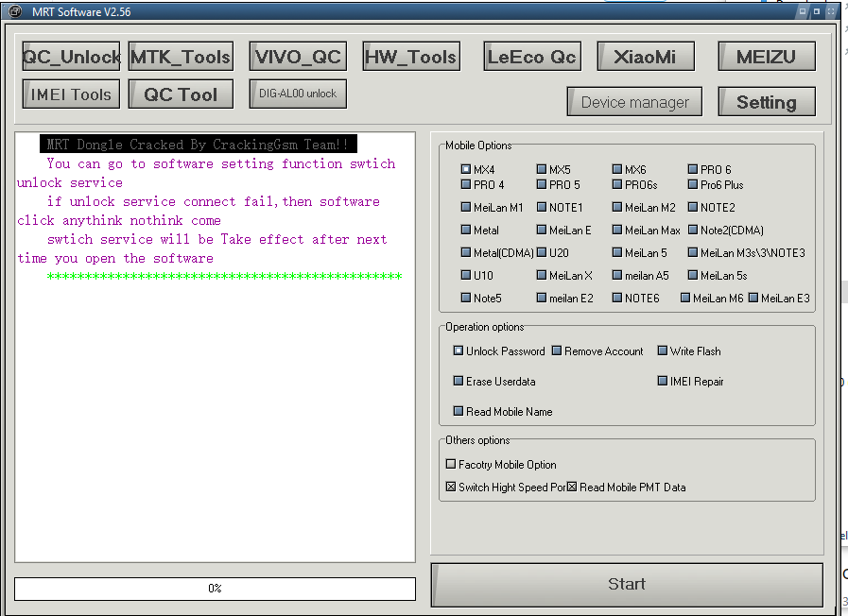
Task: Open IMEI Tools
Action: tap(71, 94)
